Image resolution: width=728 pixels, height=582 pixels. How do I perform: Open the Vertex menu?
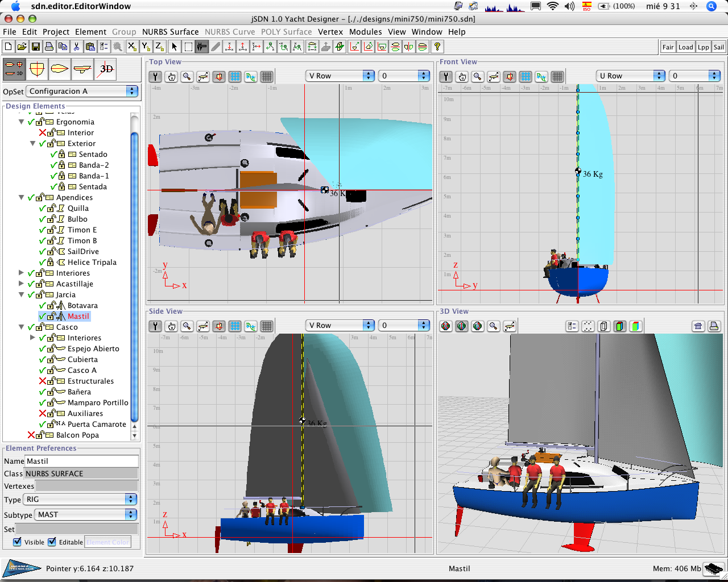coord(330,32)
